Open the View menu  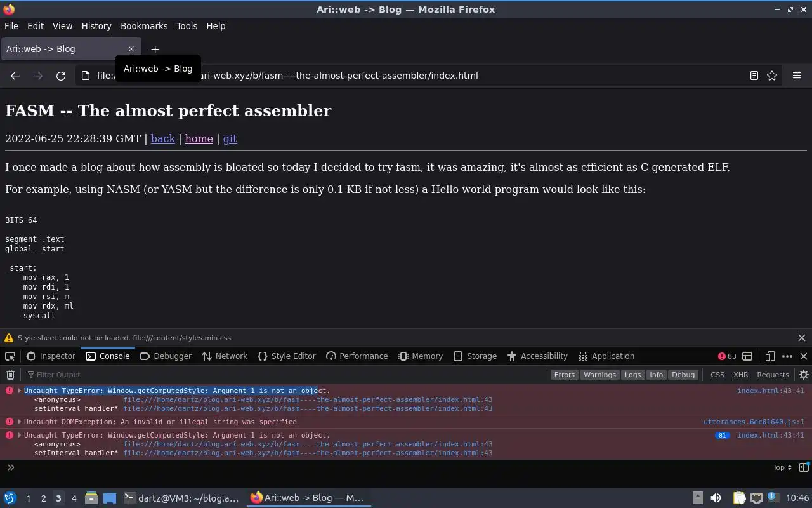pyautogui.click(x=62, y=26)
